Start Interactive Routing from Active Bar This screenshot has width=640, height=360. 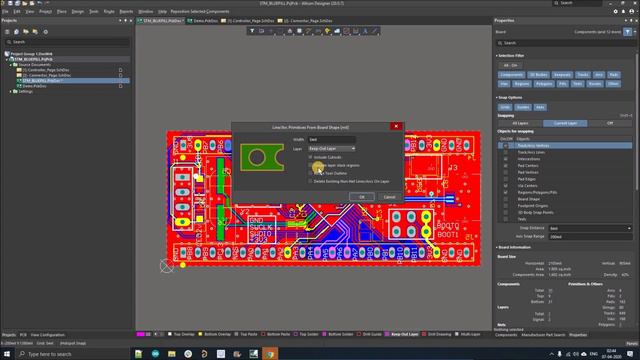click(309, 31)
